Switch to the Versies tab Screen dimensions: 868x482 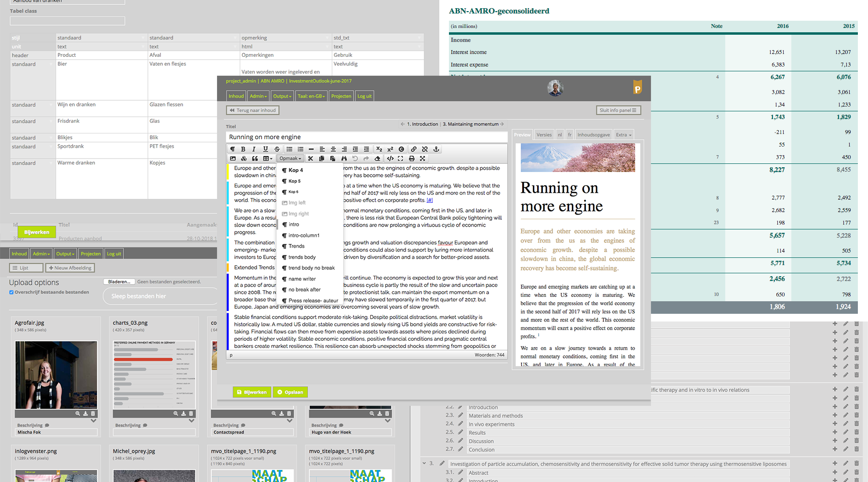(x=544, y=135)
